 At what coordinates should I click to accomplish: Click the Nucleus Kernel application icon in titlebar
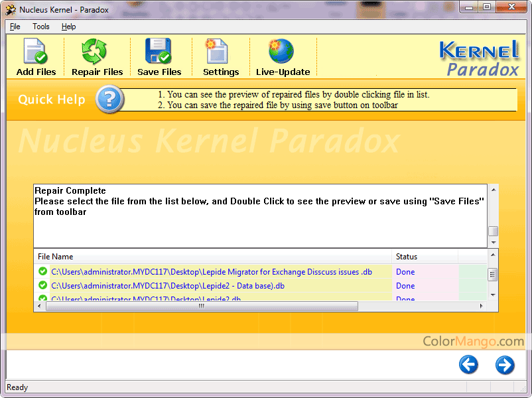coord(9,9)
